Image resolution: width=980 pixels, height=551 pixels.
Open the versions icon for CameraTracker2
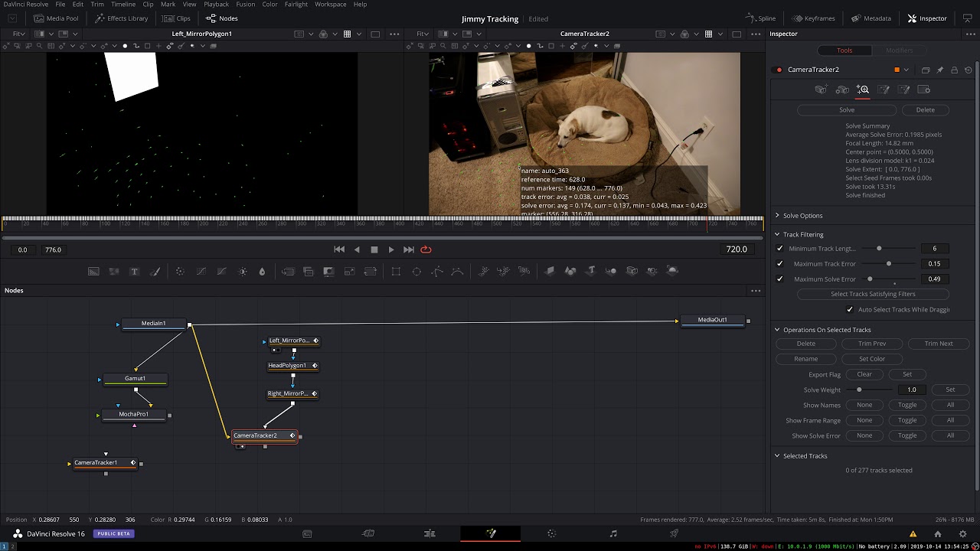point(926,70)
